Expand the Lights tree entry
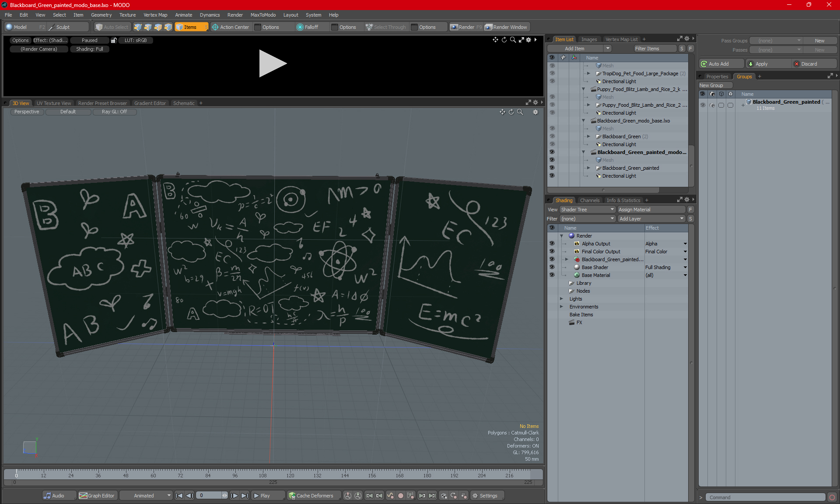Screen dimensions: 840x504 tap(562, 299)
